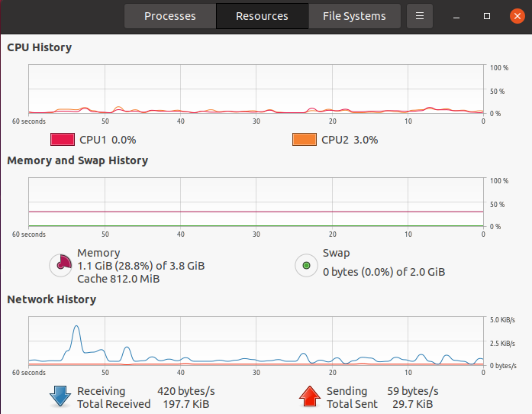This screenshot has height=414, width=532.
Task: Maximize the System Monitor window
Action: click(487, 16)
